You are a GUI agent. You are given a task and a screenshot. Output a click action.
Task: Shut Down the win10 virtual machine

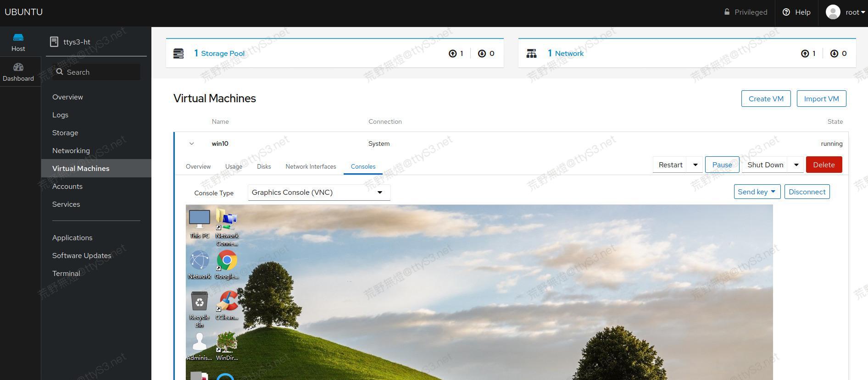(x=765, y=165)
